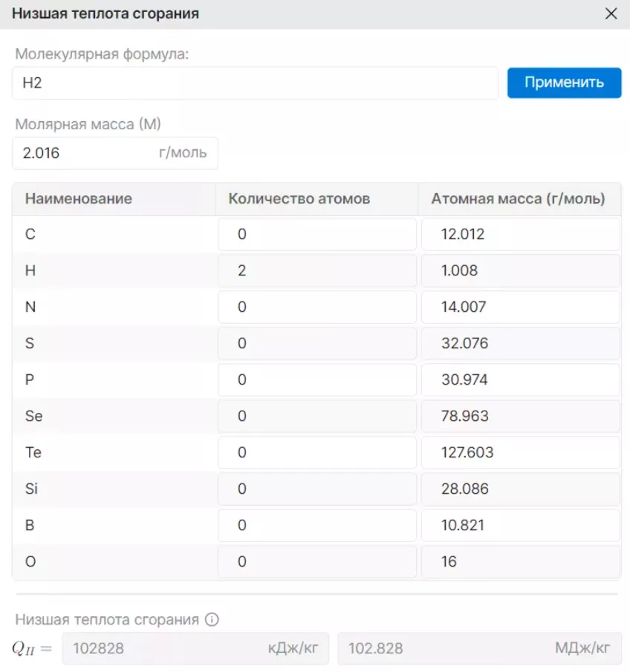
Task: Click the oxygen atomic mass field showing 16
Action: click(521, 562)
